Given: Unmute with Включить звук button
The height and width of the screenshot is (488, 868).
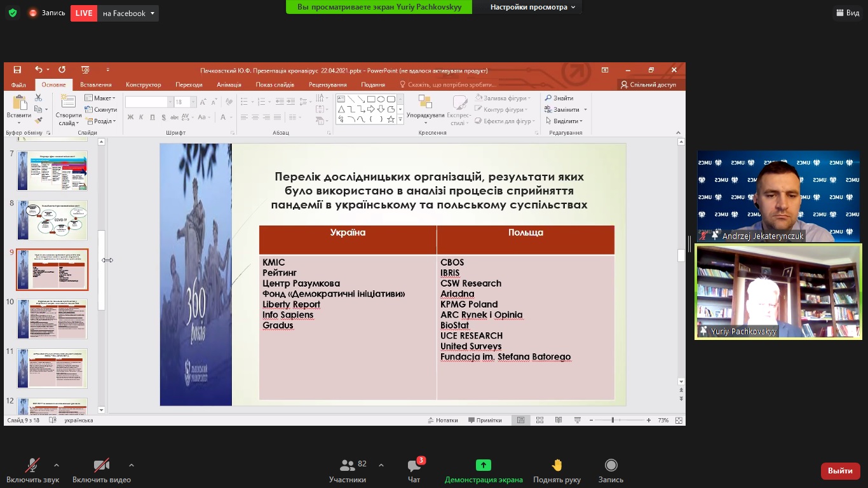Looking at the screenshot, I should pyautogui.click(x=32, y=471).
